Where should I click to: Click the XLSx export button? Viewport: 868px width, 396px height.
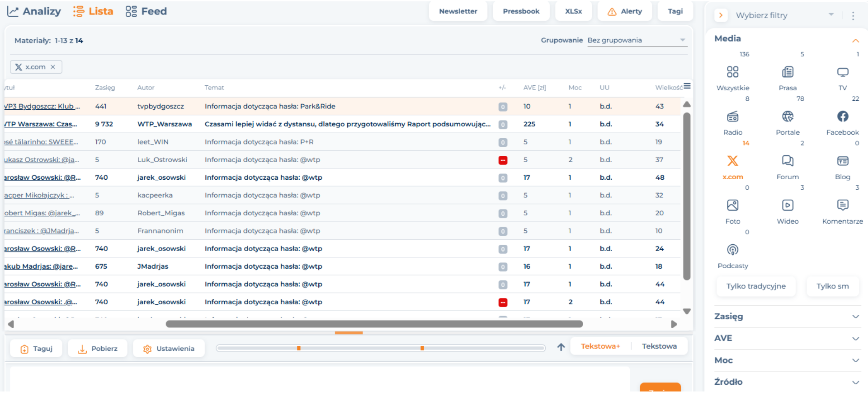(x=573, y=11)
